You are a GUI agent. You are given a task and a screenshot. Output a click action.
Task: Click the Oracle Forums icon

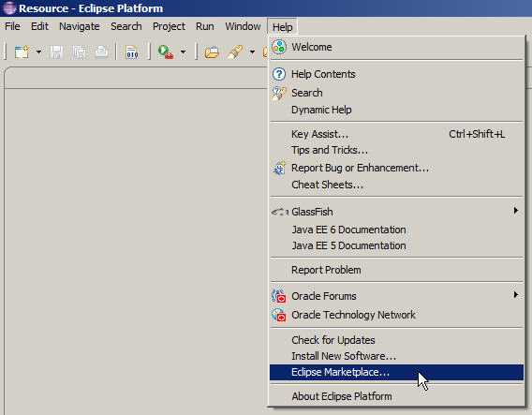[x=278, y=296]
